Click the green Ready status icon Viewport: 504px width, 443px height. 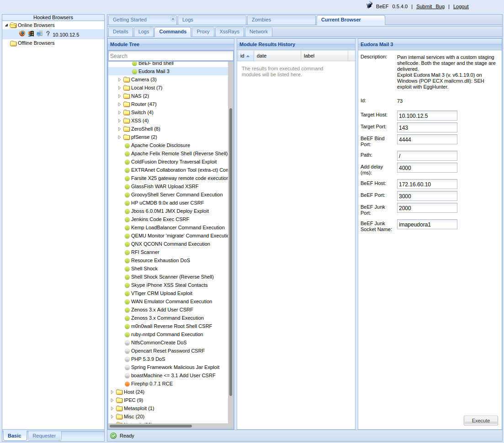pos(113,436)
